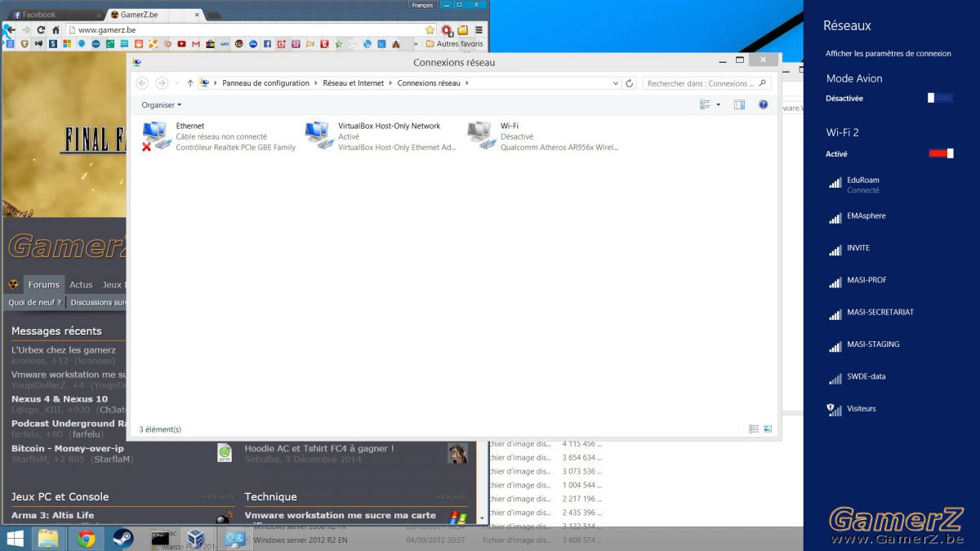Go up one folder level in Connexions réseau
Screen dimensions: 980x551
(x=190, y=83)
